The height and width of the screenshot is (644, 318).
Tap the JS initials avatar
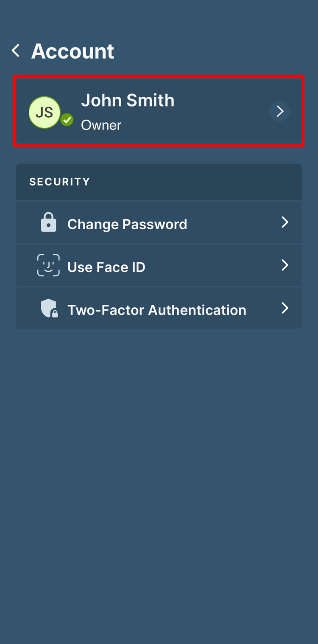[45, 112]
